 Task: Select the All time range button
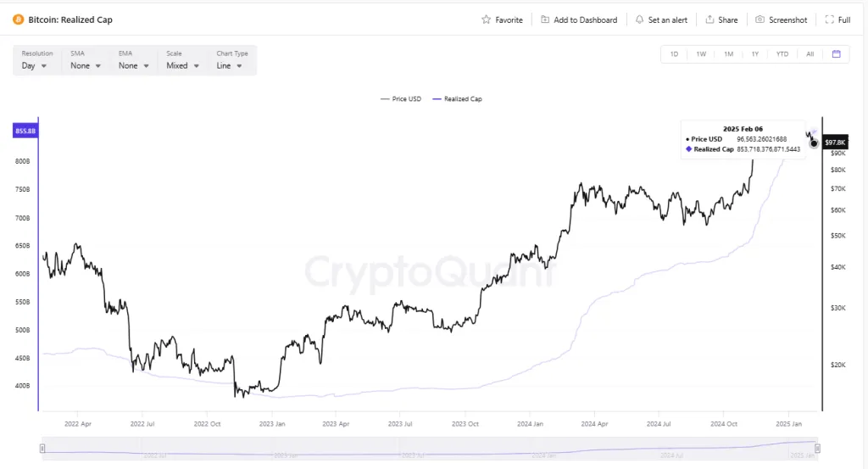click(810, 54)
